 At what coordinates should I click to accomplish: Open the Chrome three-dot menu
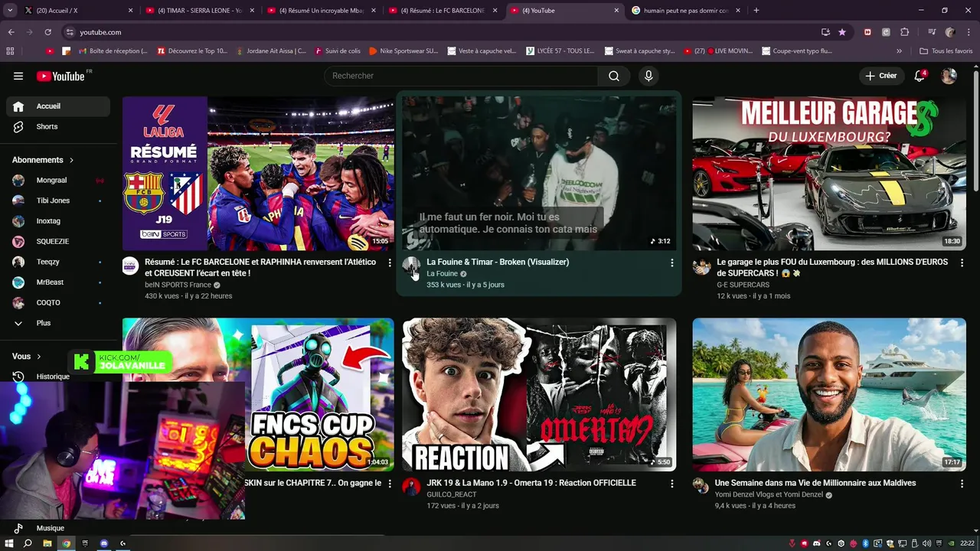(x=969, y=32)
